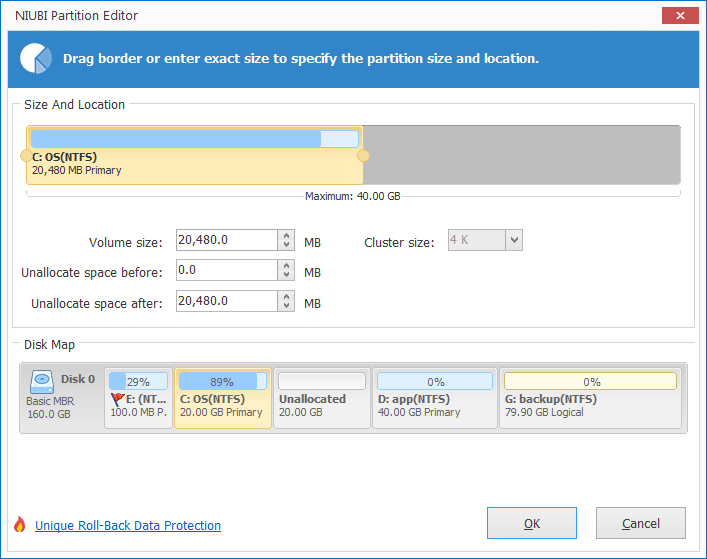Focus the Unallocate space before field
Image resolution: width=707 pixels, height=559 pixels.
coord(227,270)
